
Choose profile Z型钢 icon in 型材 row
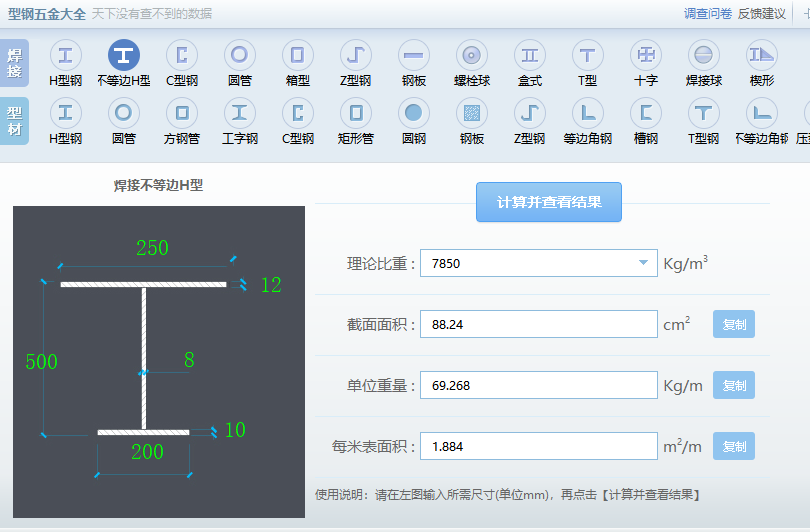(529, 113)
